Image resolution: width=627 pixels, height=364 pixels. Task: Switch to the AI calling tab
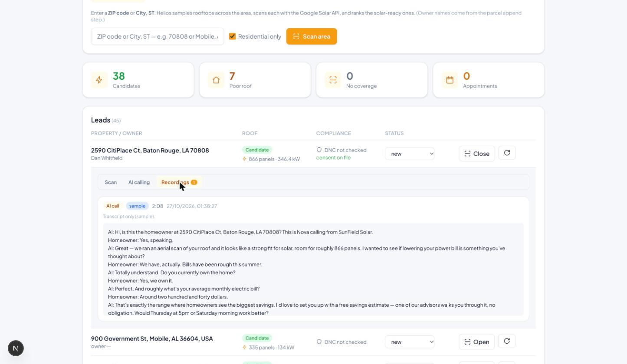pyautogui.click(x=139, y=182)
